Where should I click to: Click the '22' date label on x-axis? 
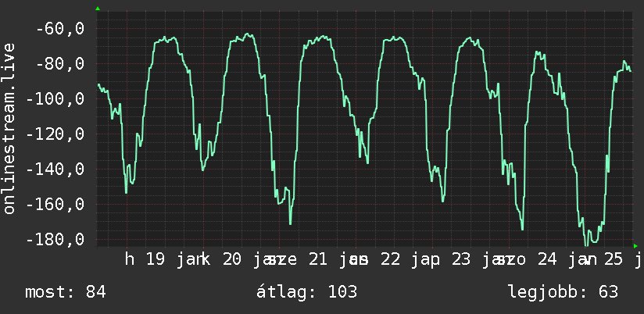(390, 260)
